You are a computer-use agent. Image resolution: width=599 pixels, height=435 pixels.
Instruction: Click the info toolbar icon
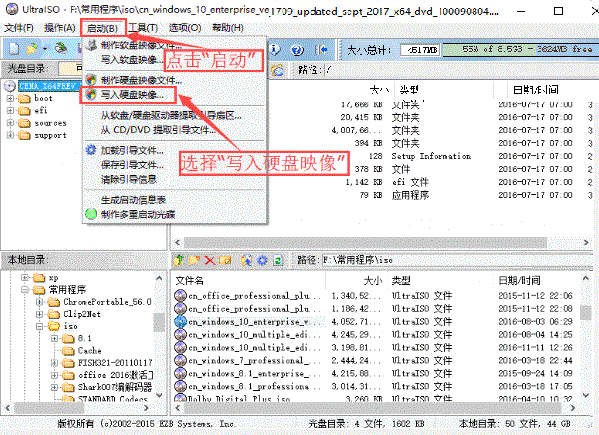(275, 50)
